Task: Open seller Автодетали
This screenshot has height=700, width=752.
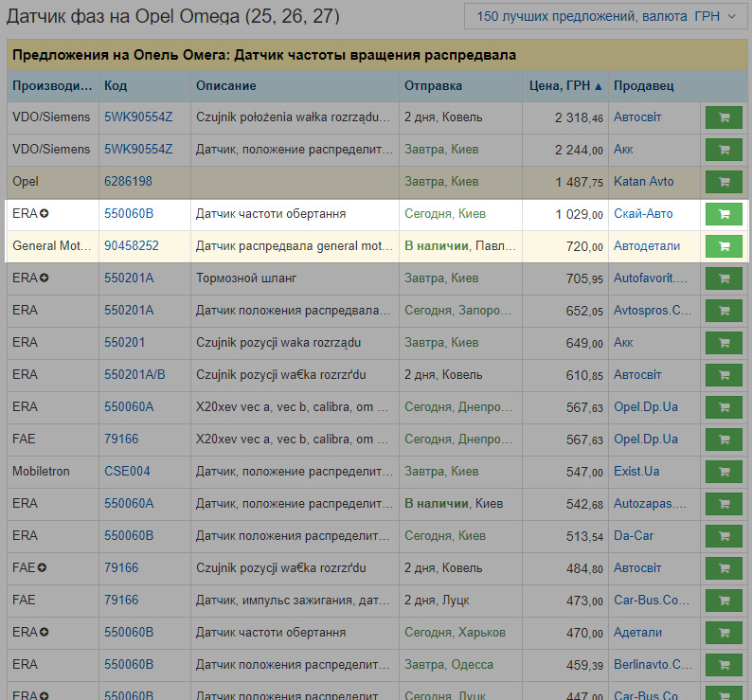Action: (x=647, y=245)
